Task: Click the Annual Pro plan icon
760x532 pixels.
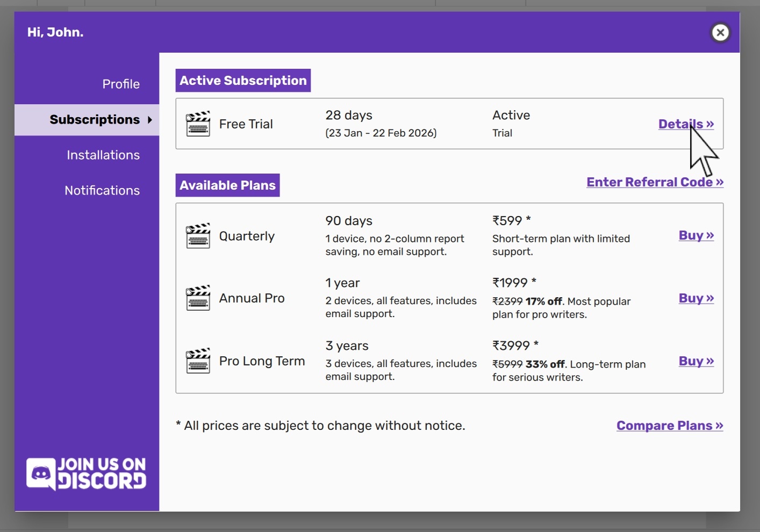Action: [x=198, y=298]
